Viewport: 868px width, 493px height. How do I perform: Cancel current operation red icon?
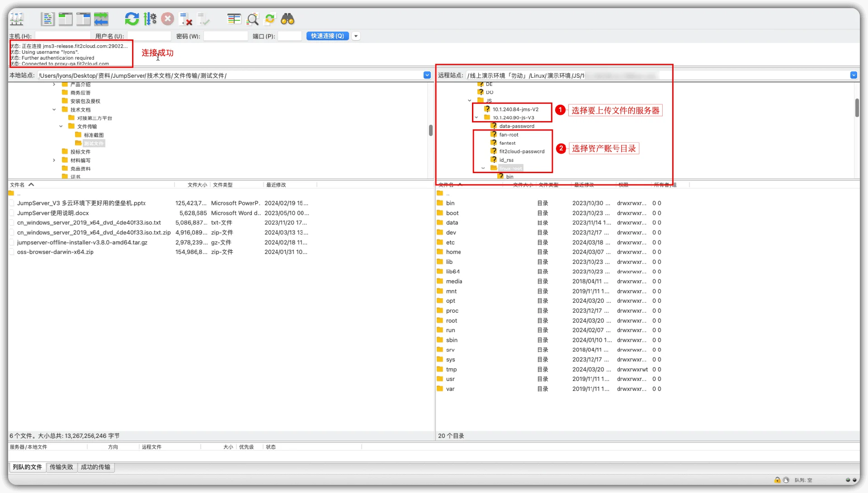coord(168,19)
